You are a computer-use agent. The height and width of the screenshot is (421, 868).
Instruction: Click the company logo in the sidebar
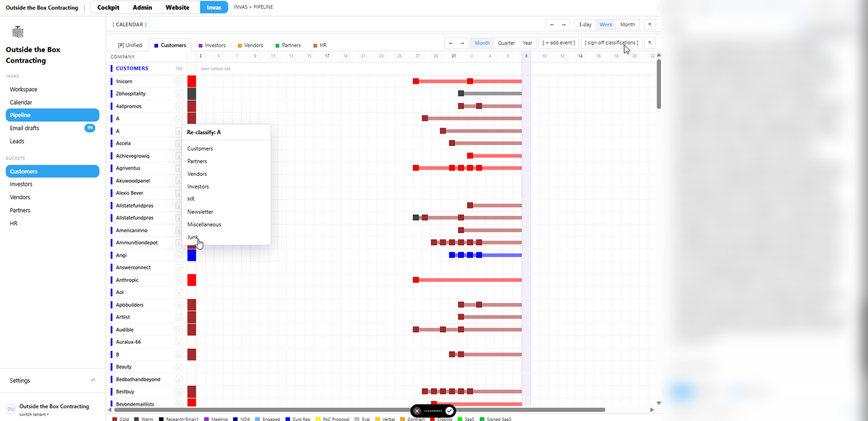[18, 32]
